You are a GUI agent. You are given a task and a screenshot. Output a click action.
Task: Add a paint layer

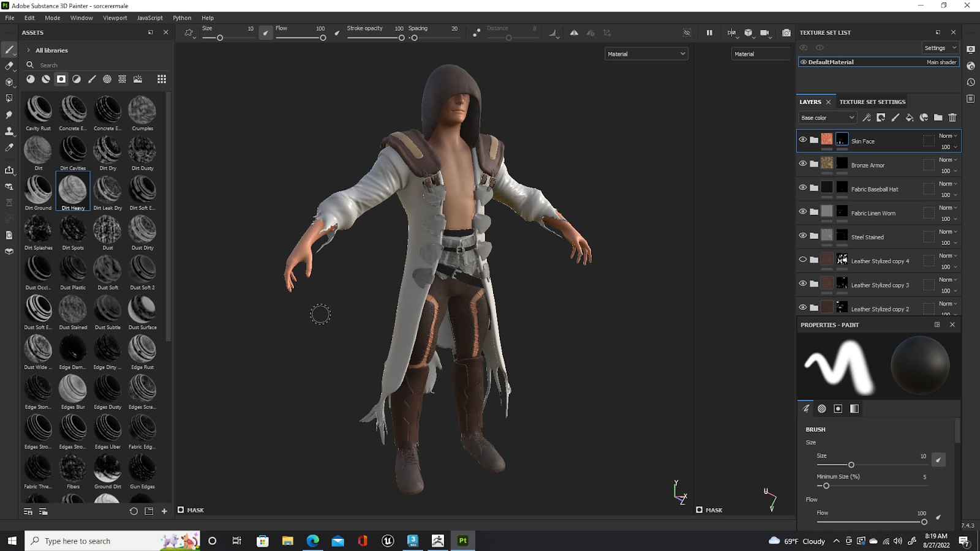tap(895, 118)
